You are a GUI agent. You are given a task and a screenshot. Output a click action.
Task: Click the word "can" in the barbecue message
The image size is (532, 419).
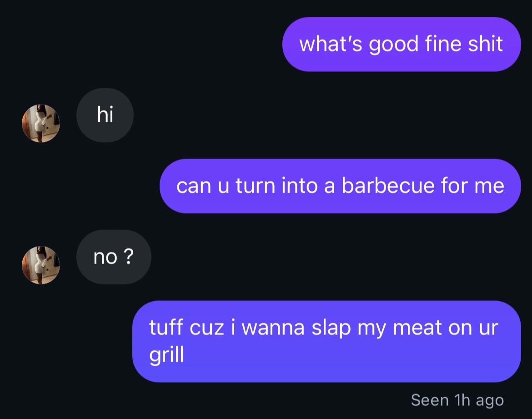point(193,186)
